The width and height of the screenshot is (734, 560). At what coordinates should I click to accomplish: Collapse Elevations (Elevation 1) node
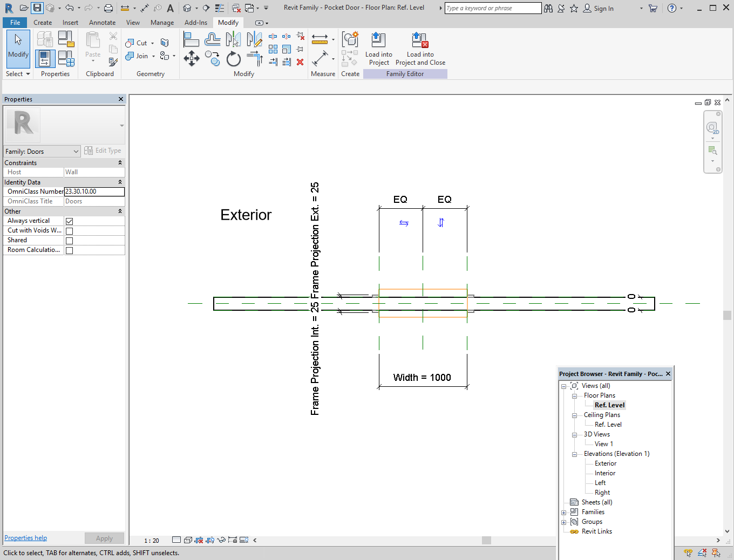click(x=574, y=454)
